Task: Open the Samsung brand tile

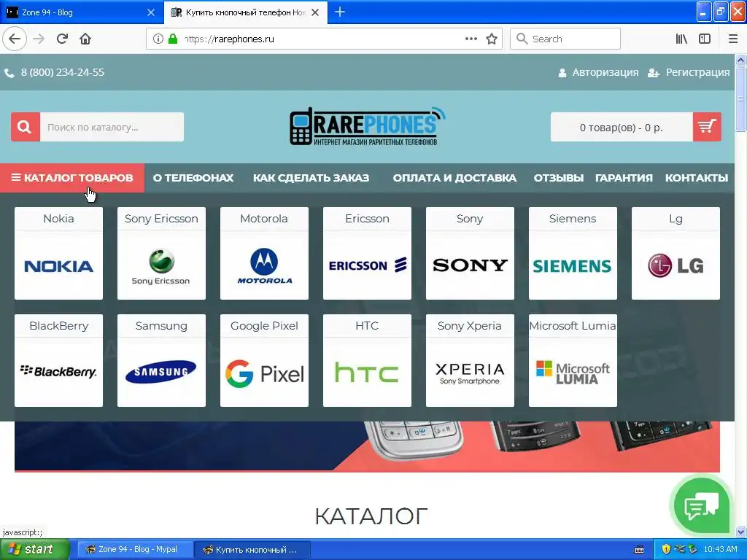Action: click(x=161, y=360)
